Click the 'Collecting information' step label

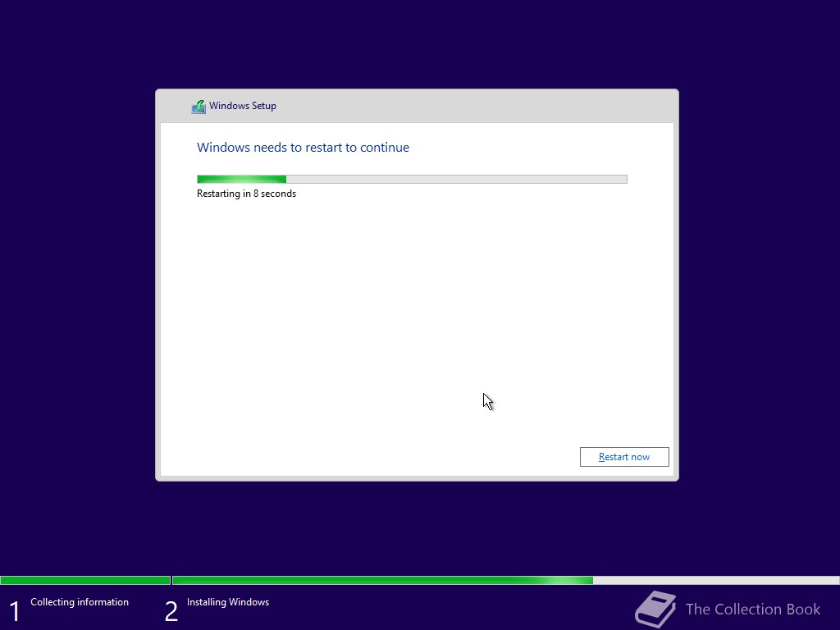[80, 602]
